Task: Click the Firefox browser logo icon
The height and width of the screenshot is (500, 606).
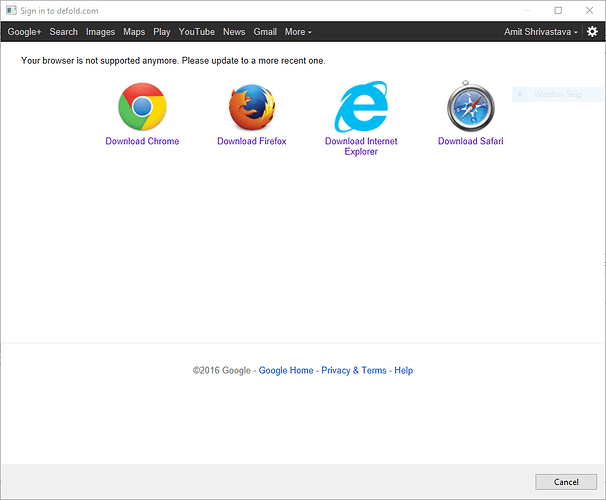Action: point(252,108)
